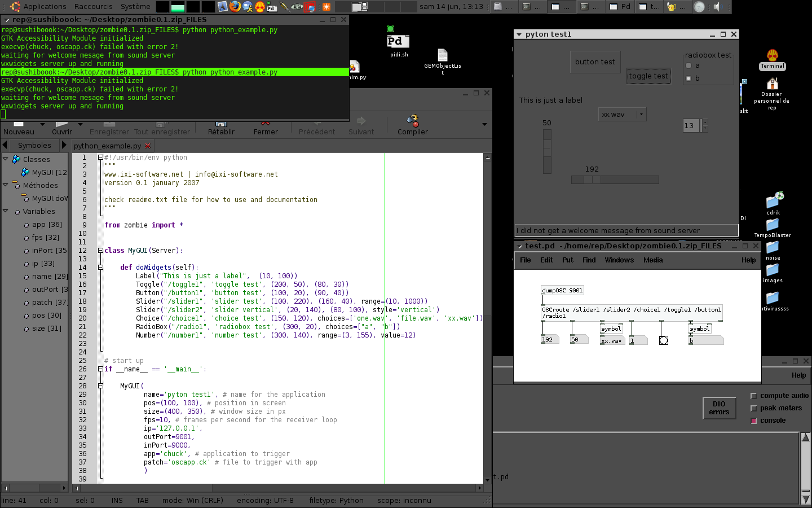Click the number test spinner arrows
Viewport: 812px width, 508px height.
(704, 125)
